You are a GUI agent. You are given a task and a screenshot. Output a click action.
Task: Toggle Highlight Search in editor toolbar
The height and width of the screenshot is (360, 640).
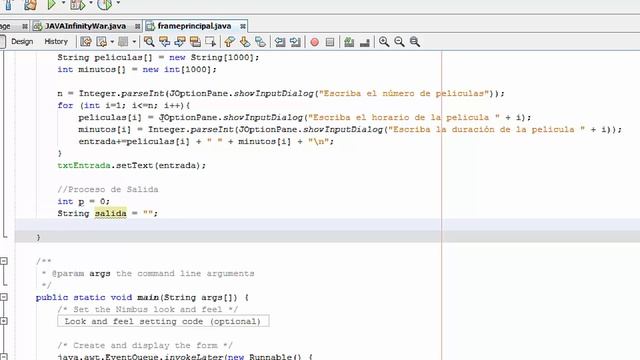195,42
